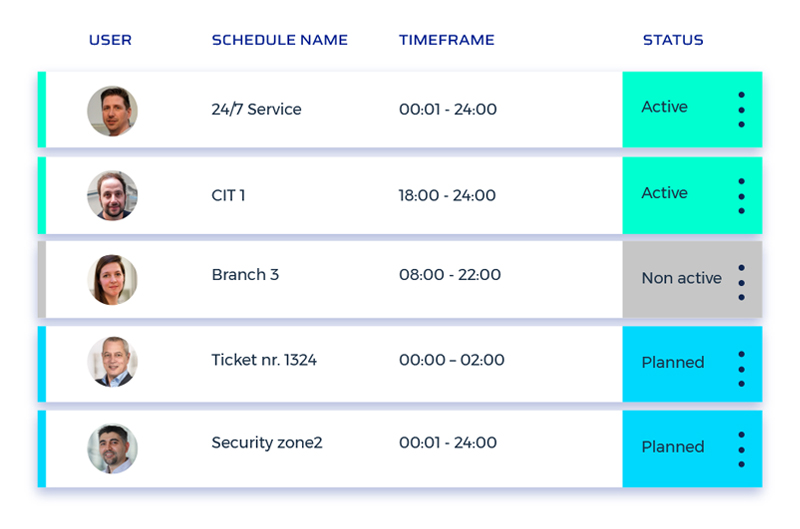The image size is (800, 529).
Task: Select the Ticket nr. 1324 schedule name
Action: (264, 360)
